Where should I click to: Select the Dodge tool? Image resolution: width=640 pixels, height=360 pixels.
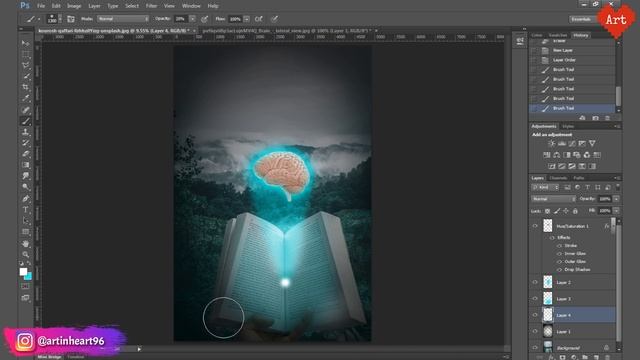pos(26,187)
